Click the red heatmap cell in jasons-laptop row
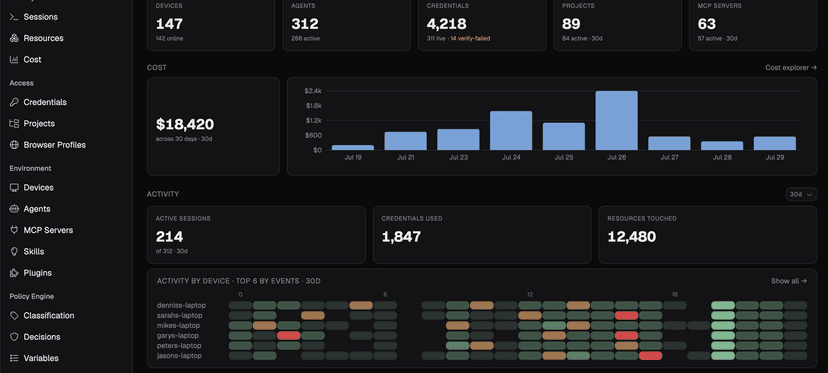This screenshot has width=828, height=373. (651, 356)
